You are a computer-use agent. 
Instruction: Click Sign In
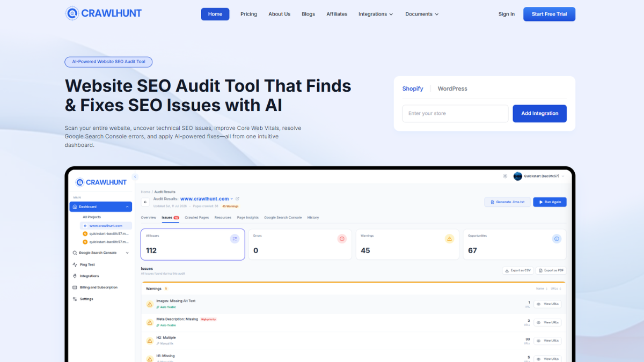507,14
